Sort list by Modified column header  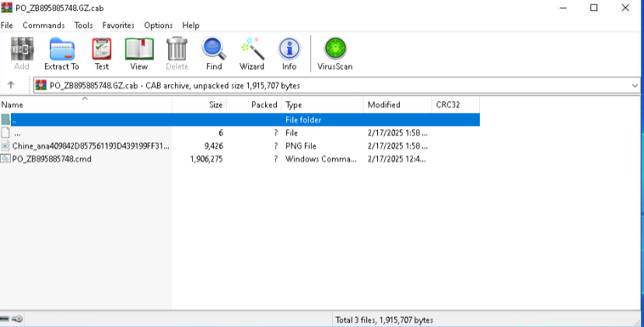pos(397,105)
